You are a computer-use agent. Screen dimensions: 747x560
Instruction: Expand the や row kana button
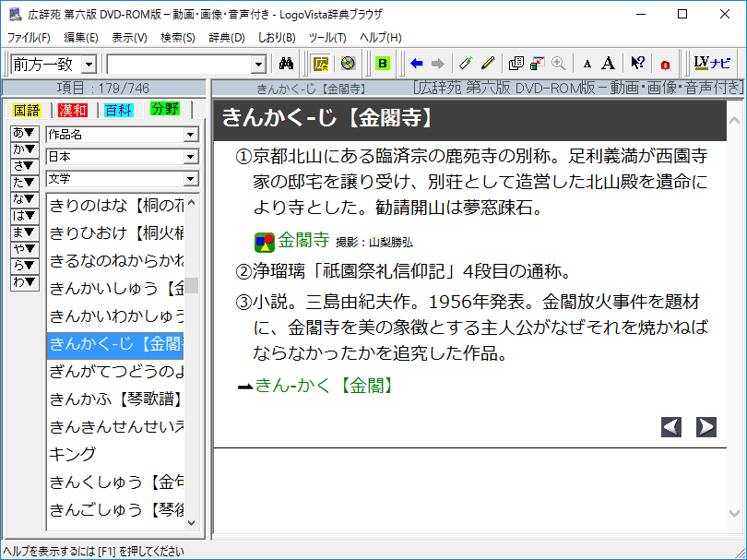(x=25, y=249)
